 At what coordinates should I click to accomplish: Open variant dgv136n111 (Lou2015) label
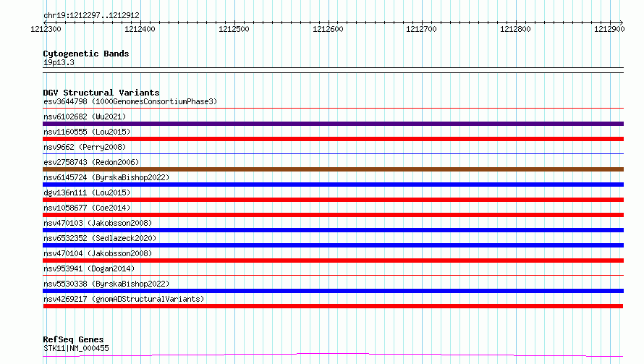click(87, 192)
